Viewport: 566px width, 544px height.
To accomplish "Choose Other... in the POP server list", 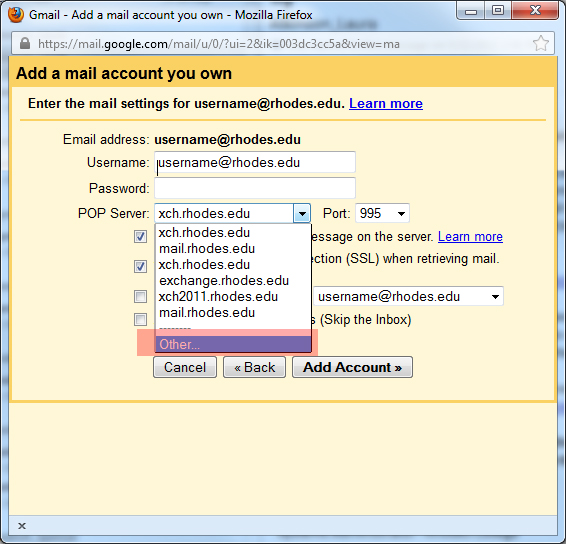I will click(233, 344).
